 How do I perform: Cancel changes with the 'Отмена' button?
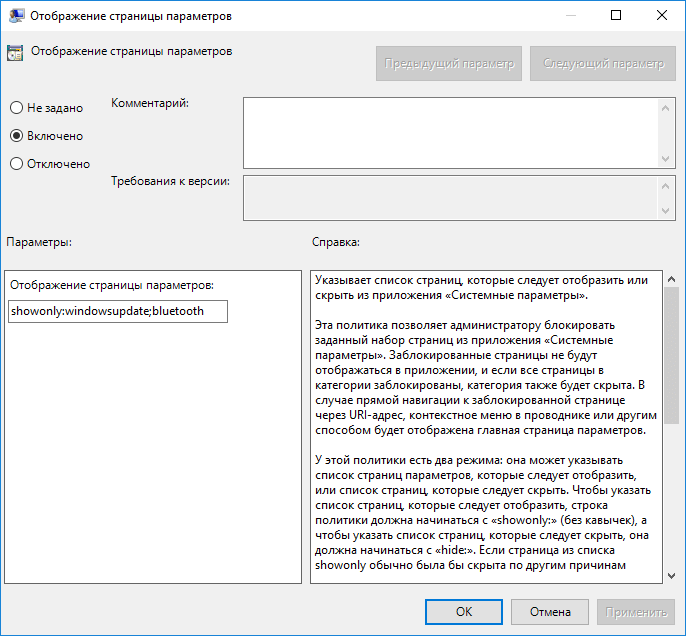[550, 612]
